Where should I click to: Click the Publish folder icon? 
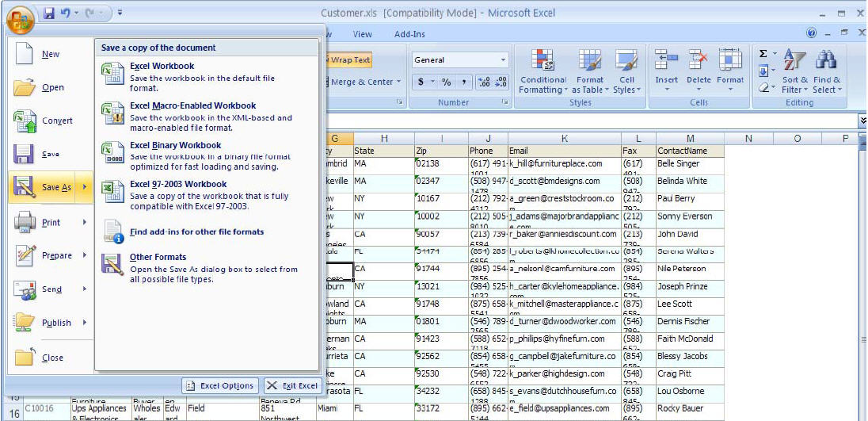pyautogui.click(x=25, y=323)
